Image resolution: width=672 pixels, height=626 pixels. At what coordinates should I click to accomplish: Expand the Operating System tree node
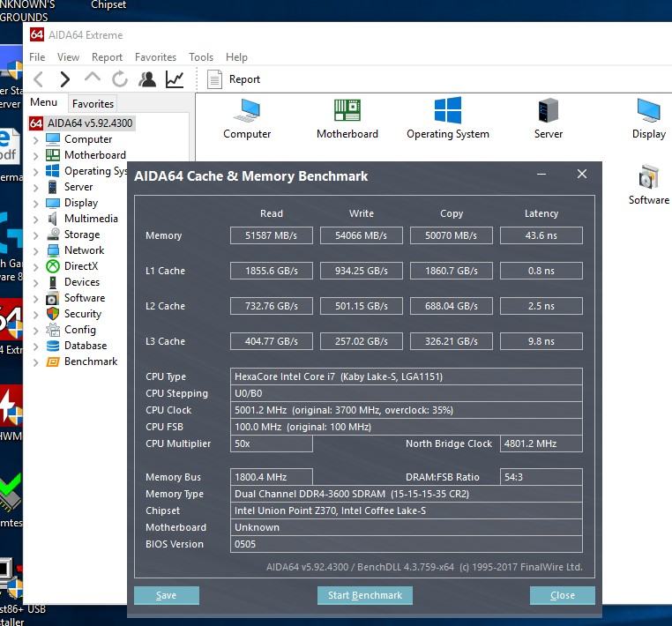[36, 172]
